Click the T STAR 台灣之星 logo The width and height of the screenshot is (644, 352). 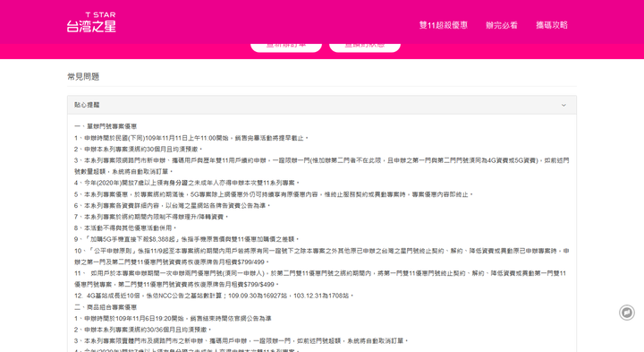tap(91, 21)
